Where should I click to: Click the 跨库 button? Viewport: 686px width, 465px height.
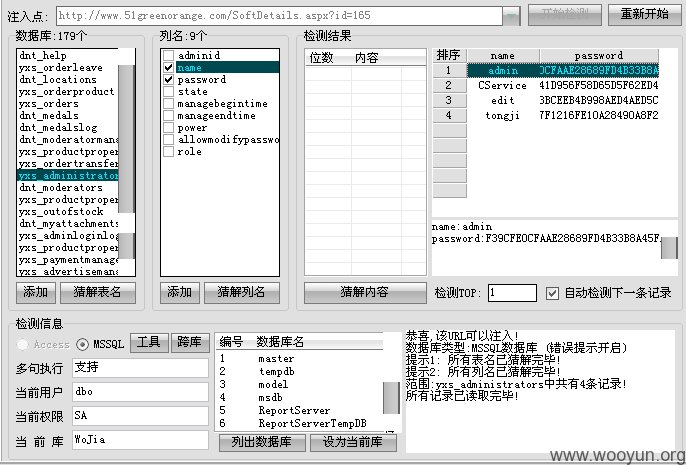pos(190,343)
